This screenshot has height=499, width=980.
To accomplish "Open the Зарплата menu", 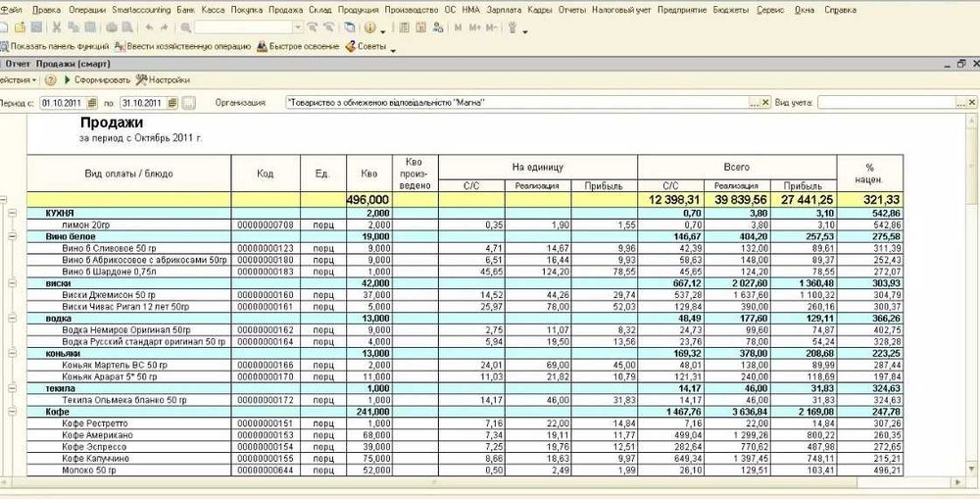I will [x=504, y=10].
